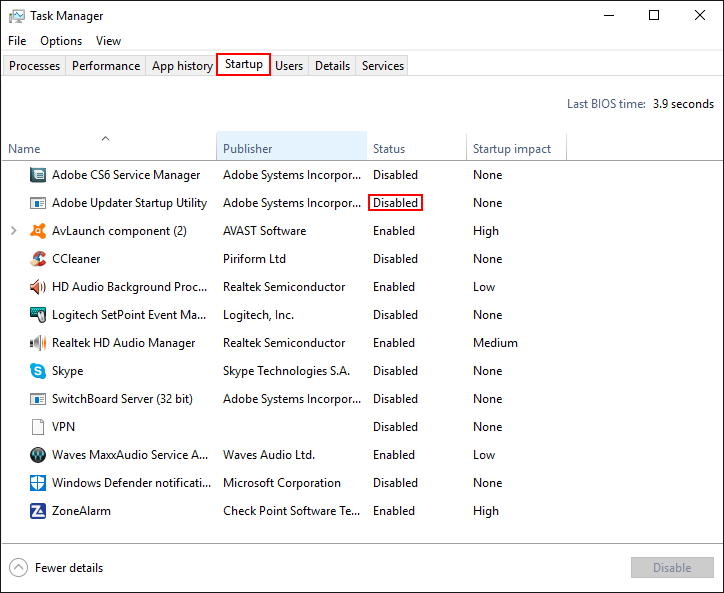Screen dimensions: 724x593
Task: Click the blank VPN file icon
Action: tap(38, 427)
